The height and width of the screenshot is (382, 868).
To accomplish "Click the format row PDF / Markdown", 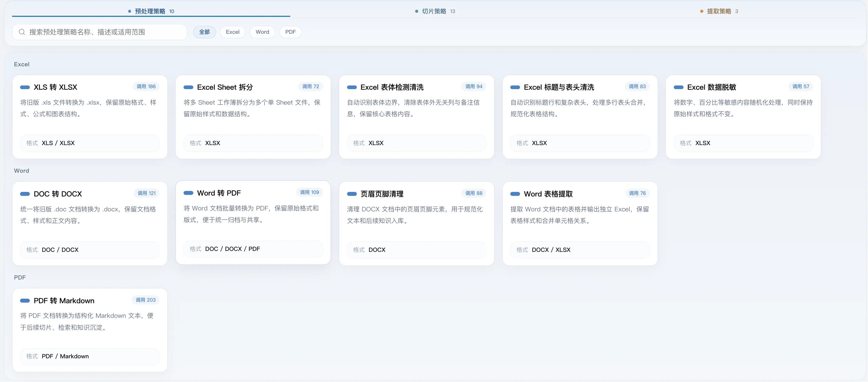I will coord(90,357).
